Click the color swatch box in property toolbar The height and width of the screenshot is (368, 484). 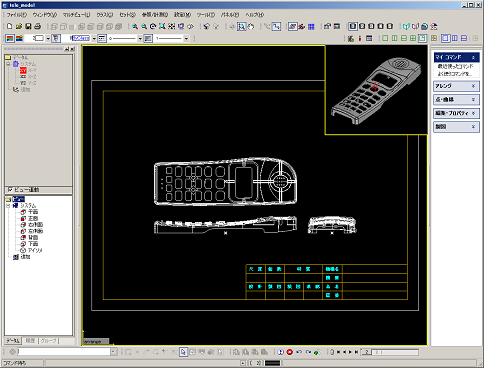tap(39, 38)
